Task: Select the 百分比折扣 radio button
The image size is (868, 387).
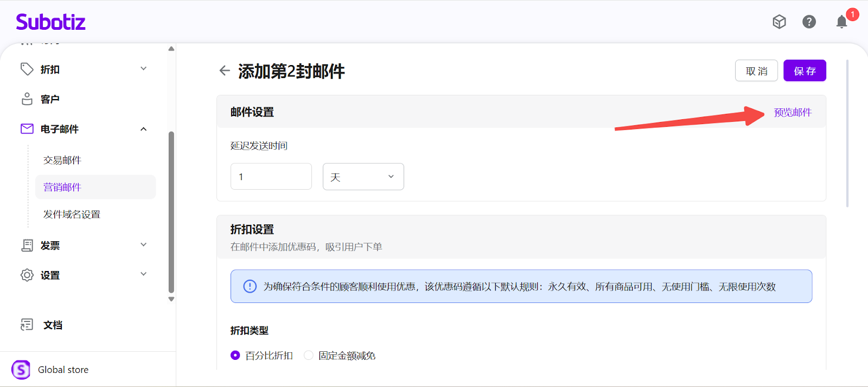Action: click(235, 356)
